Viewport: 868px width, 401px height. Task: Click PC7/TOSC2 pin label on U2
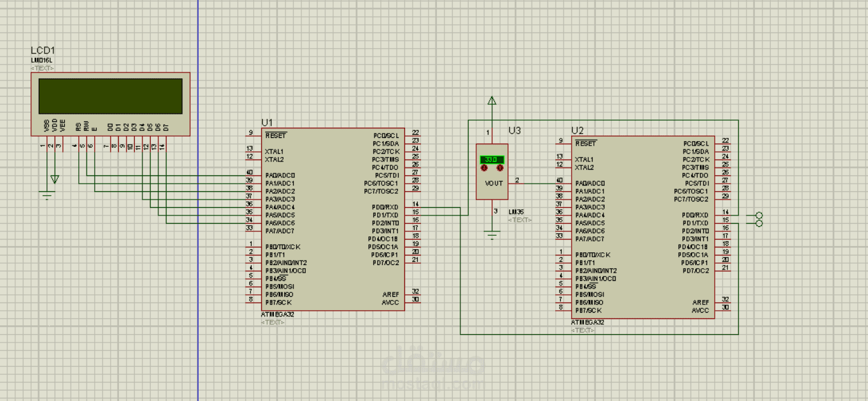coord(692,199)
